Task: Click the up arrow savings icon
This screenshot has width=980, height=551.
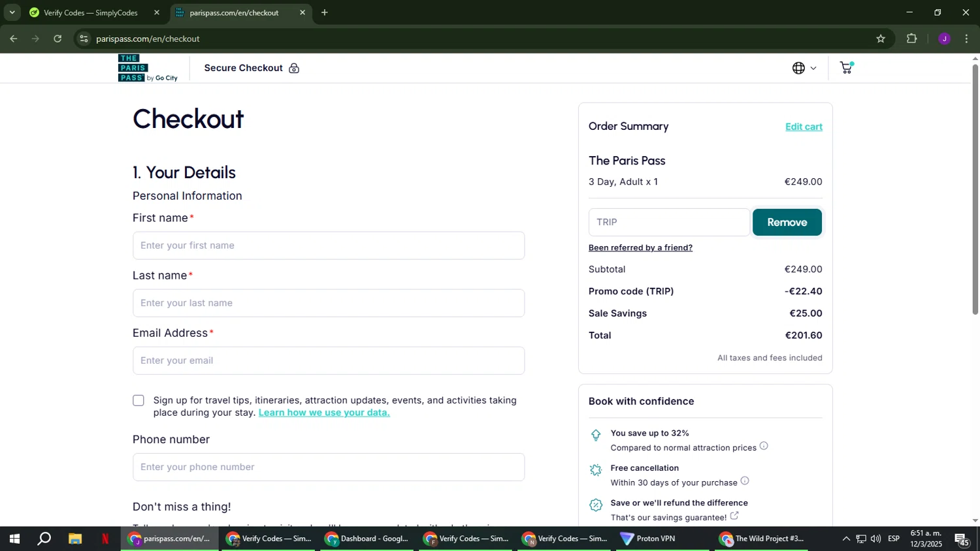Action: click(x=596, y=435)
